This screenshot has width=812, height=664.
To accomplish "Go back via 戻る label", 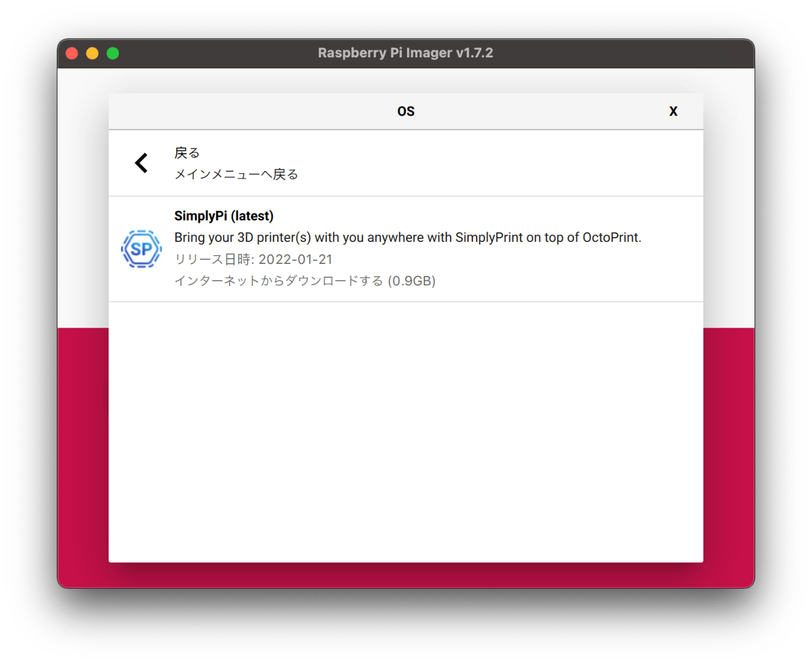I will pyautogui.click(x=187, y=153).
